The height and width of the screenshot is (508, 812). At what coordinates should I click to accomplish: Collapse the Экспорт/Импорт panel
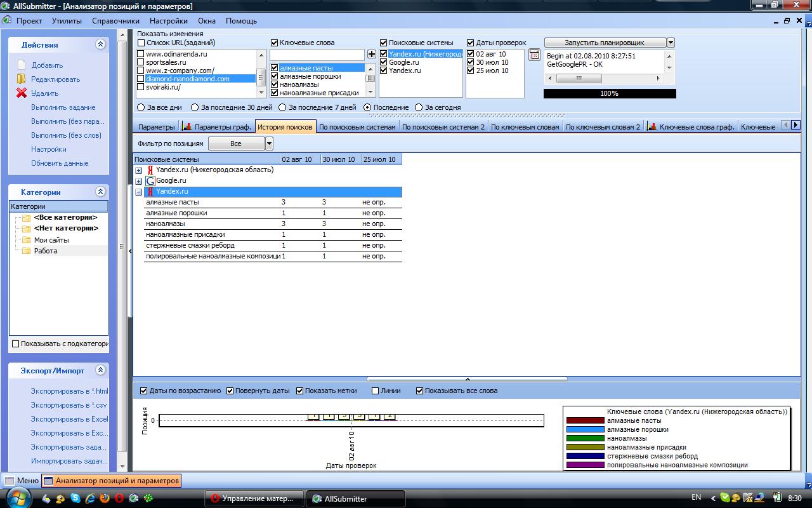point(100,370)
